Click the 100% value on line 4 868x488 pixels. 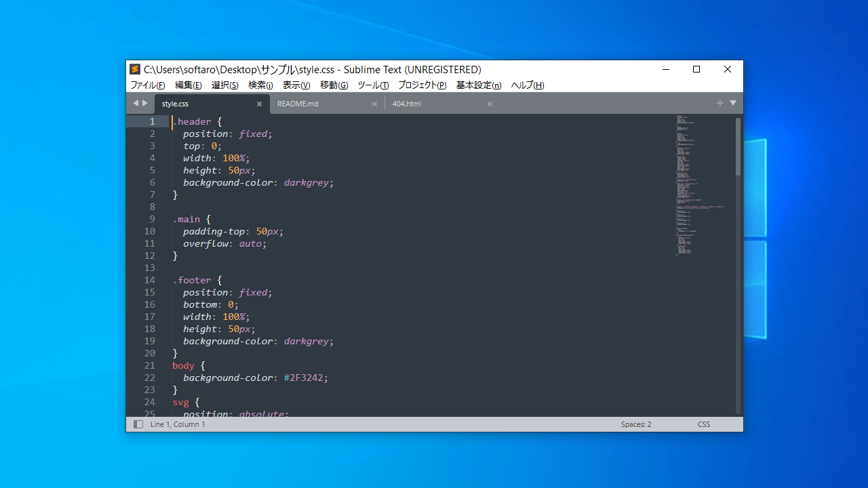[233, 158]
